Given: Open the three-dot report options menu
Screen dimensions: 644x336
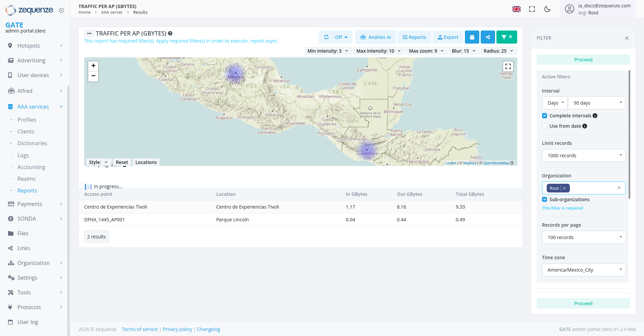Looking at the screenshot, I should (89, 34).
